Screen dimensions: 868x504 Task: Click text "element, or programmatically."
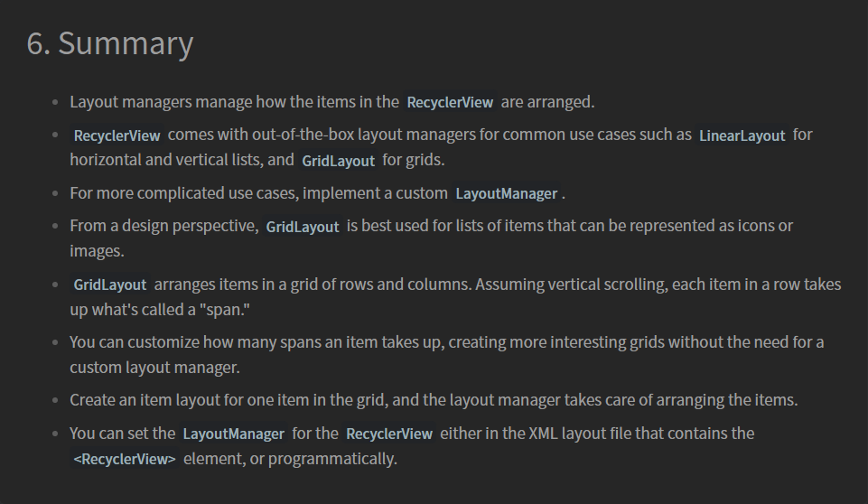pyautogui.click(x=290, y=459)
